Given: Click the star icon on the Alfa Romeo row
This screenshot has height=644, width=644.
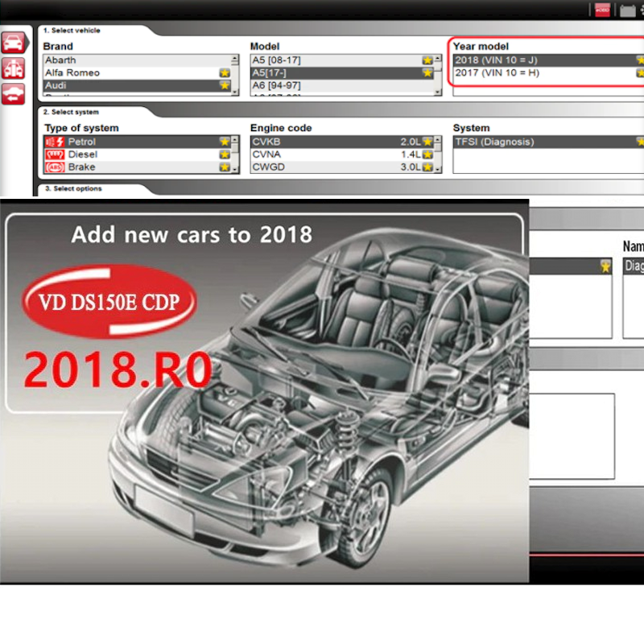Looking at the screenshot, I should click(225, 73).
